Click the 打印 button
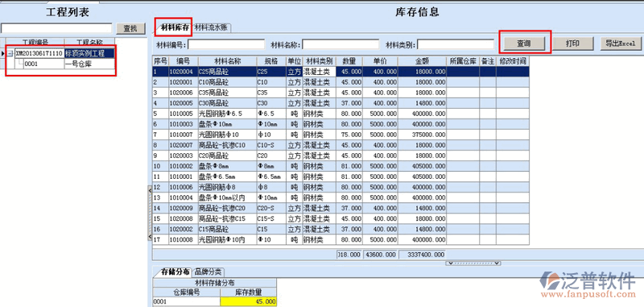Screen dimensions: 644x307 [x=573, y=44]
